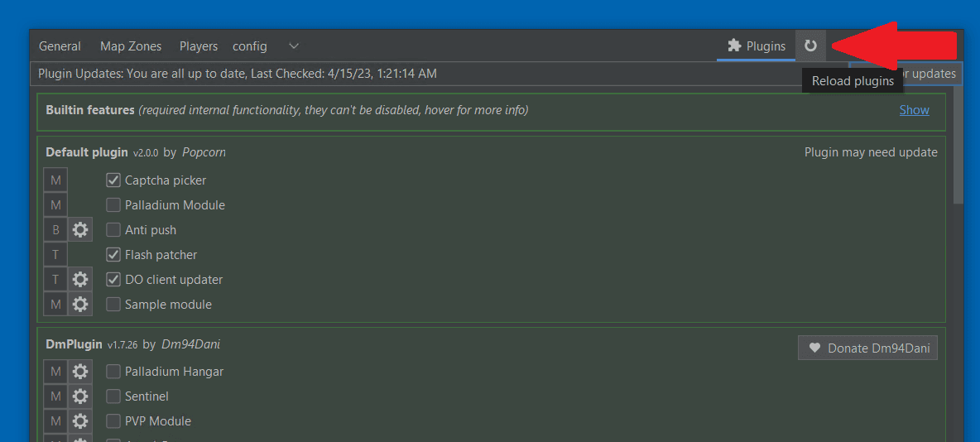Switch to the General tab
Viewport: 980px width, 442px height.
[60, 46]
